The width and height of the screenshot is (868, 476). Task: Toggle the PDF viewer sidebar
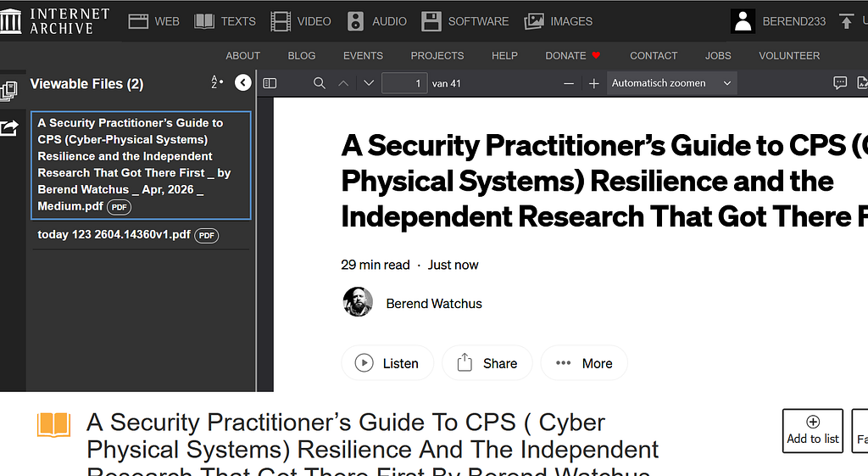click(x=270, y=83)
